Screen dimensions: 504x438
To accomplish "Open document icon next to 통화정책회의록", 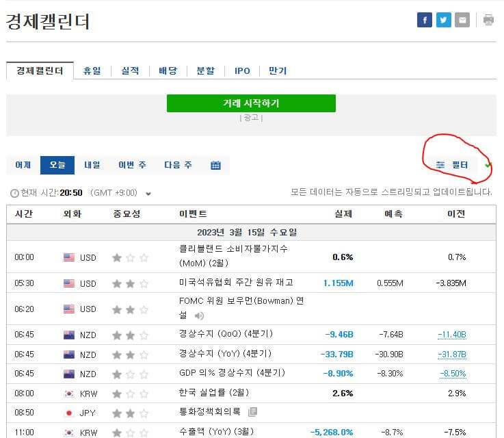I will click(252, 412).
